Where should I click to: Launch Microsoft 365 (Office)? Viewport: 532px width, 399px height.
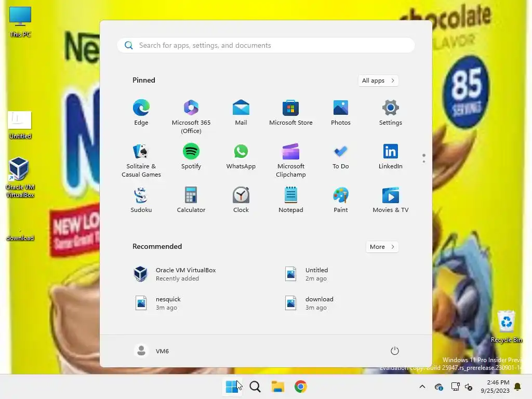(x=191, y=117)
